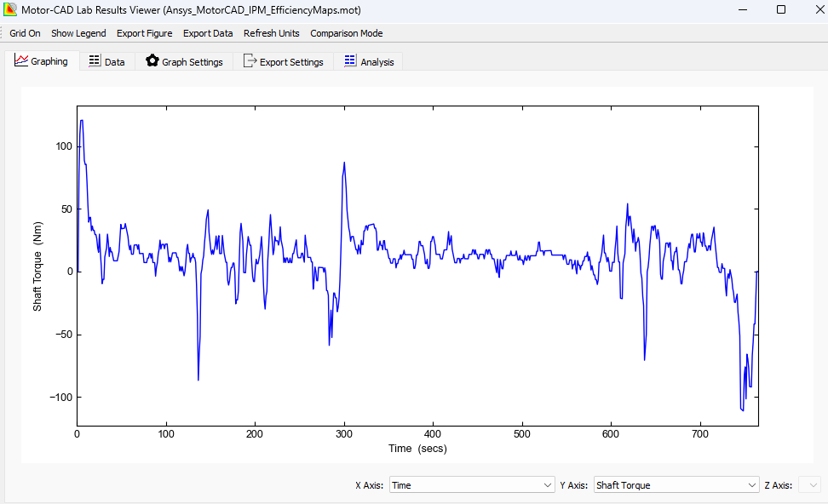Click Export Data
Viewport: 828px width, 504px height.
pyautogui.click(x=207, y=33)
